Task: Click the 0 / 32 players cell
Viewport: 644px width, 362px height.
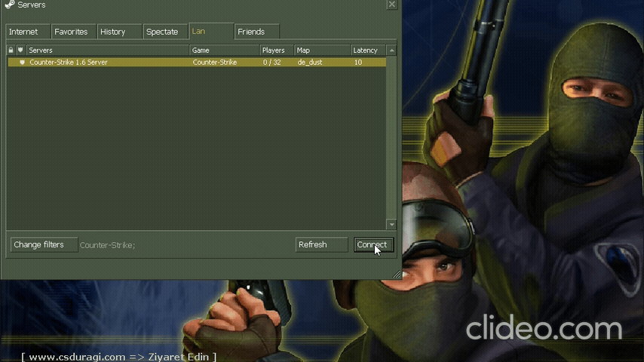Action: coord(272,63)
